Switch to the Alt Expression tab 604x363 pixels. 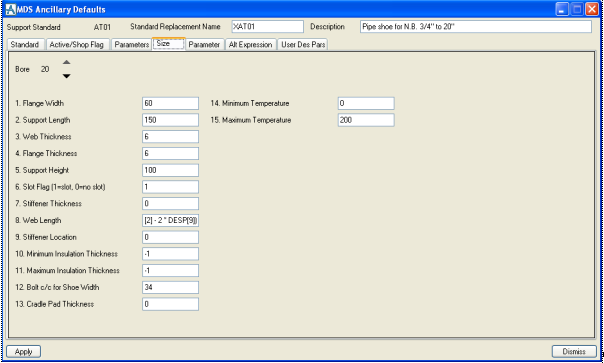click(251, 44)
